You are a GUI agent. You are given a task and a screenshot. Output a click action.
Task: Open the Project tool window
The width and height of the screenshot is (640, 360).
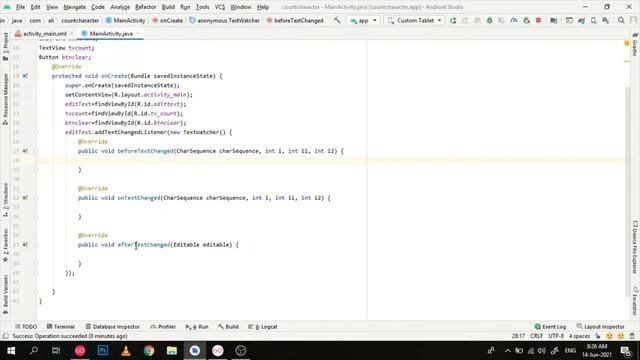tap(5, 46)
